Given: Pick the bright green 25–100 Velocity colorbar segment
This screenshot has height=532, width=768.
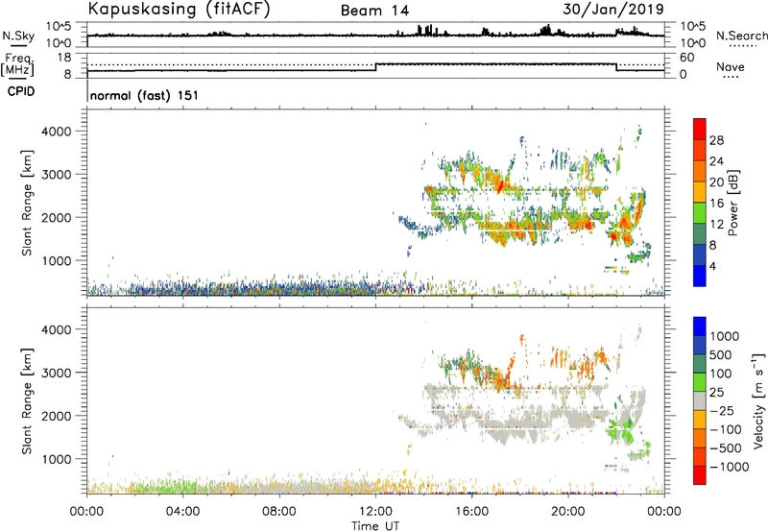Looking at the screenshot, I should [x=700, y=382].
